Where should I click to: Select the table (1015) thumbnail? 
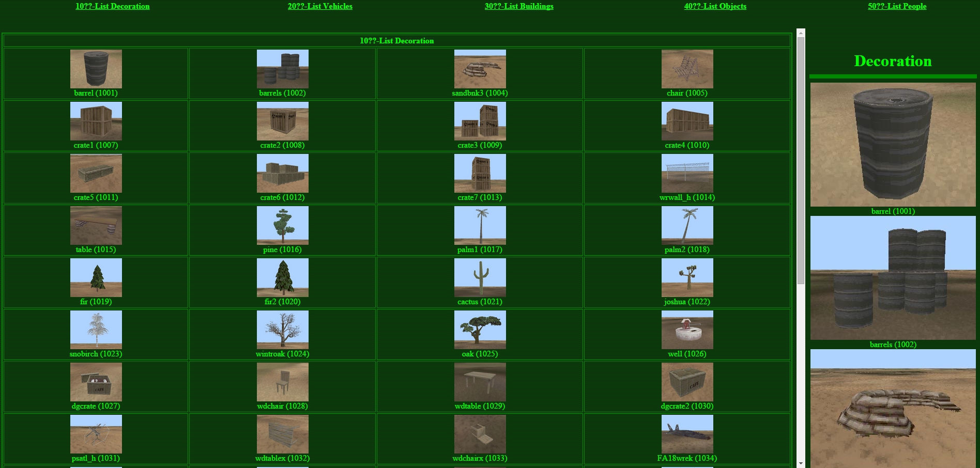(96, 225)
